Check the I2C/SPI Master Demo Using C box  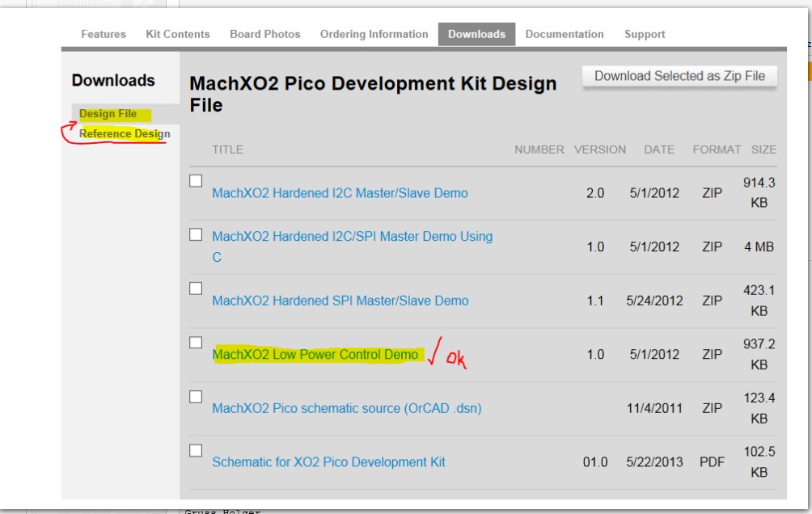click(196, 235)
